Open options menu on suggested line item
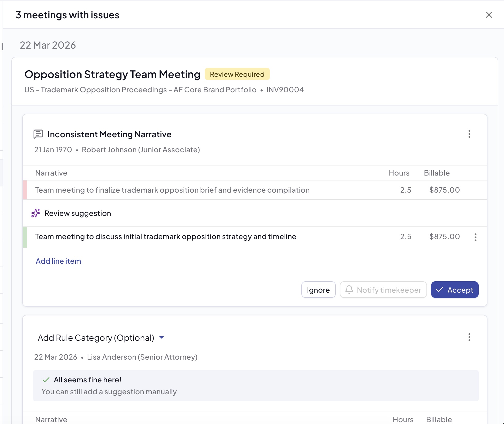The image size is (504, 424). click(475, 237)
